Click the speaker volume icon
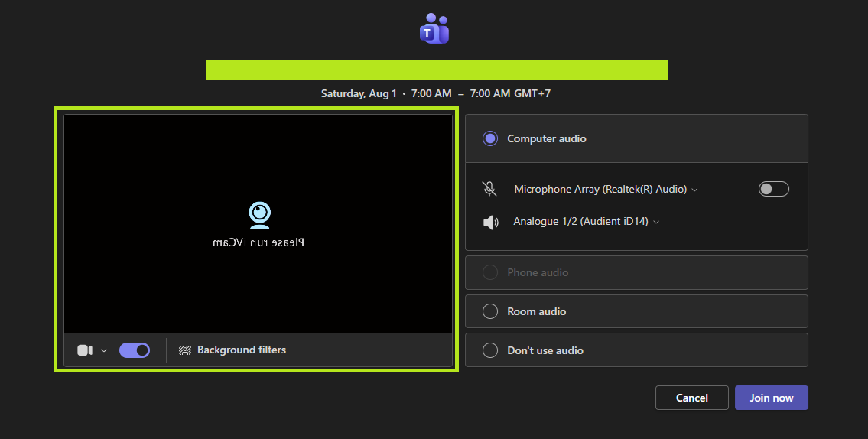The width and height of the screenshot is (868, 439). click(x=490, y=222)
